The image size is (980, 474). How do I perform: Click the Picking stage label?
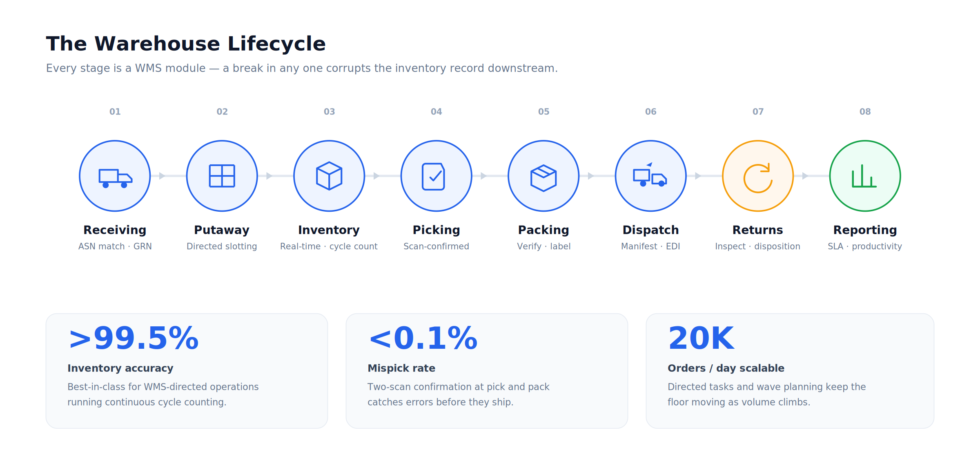[x=437, y=230]
